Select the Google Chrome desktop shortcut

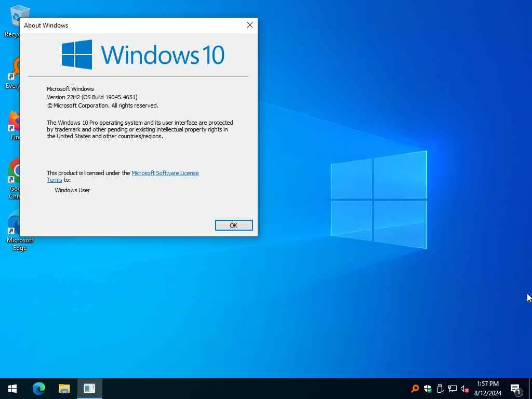14,179
